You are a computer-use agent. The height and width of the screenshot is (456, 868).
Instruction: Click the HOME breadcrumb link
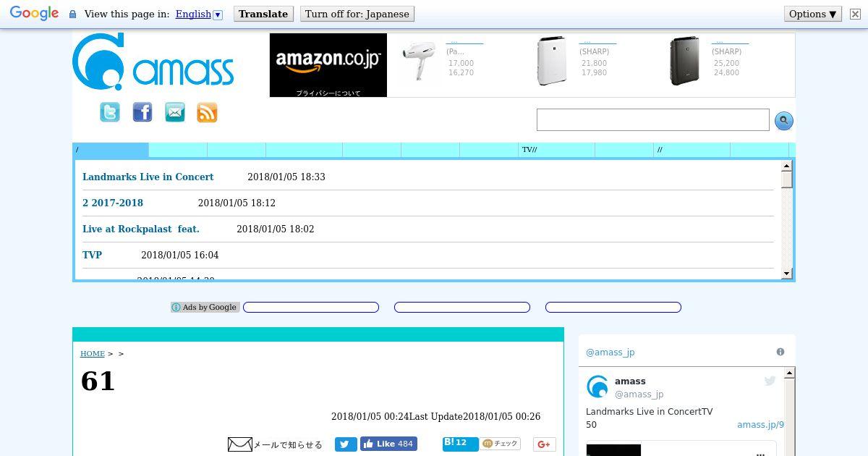[93, 353]
